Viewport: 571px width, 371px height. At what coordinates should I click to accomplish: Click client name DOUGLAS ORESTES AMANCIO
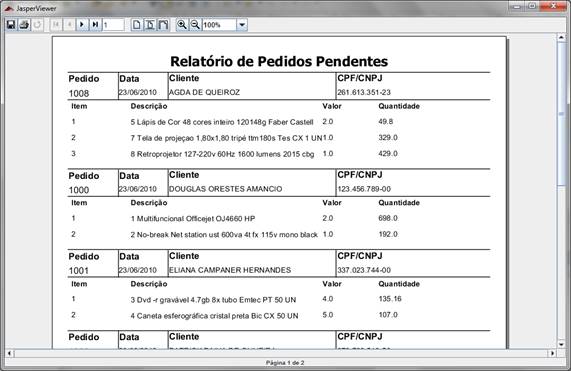pos(225,189)
